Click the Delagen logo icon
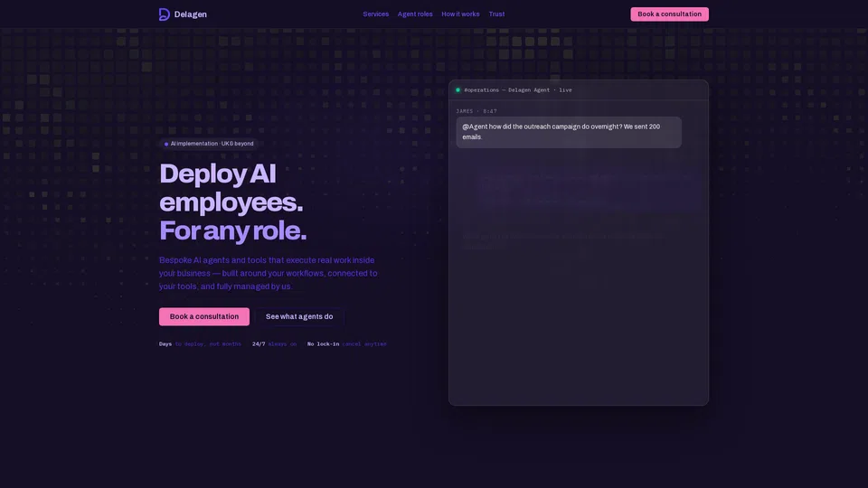 164,14
